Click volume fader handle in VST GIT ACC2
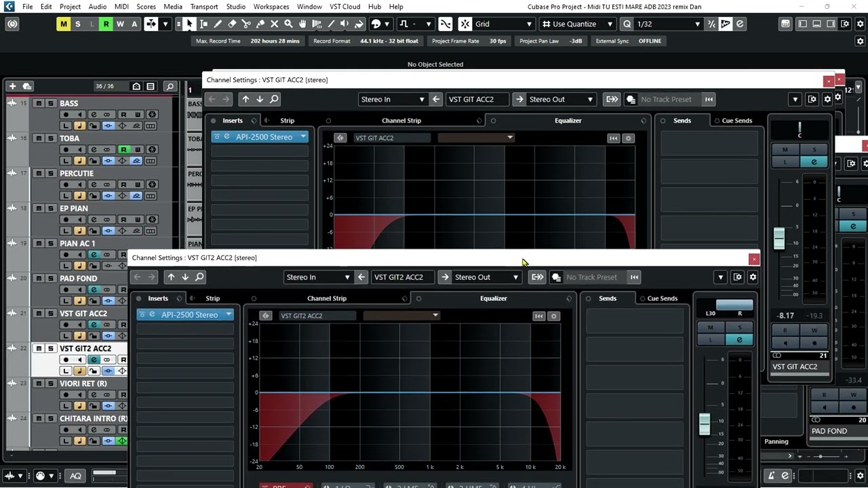The image size is (868, 488). click(x=779, y=238)
